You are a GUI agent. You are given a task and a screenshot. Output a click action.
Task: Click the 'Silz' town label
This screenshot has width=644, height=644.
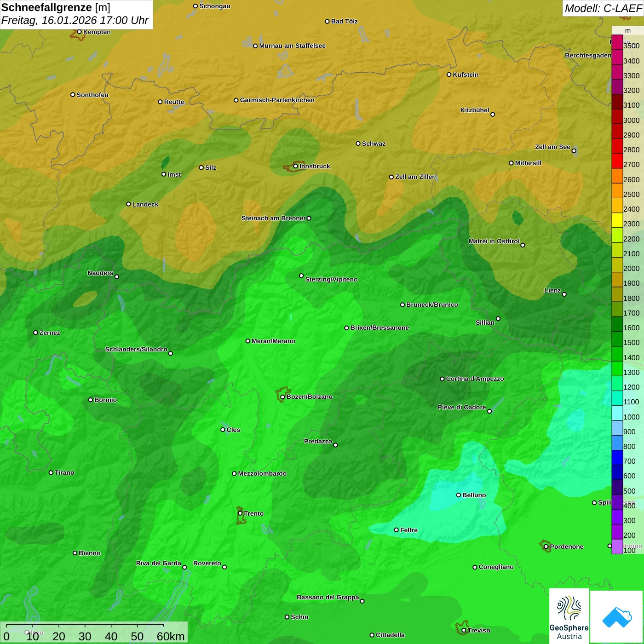coord(211,167)
